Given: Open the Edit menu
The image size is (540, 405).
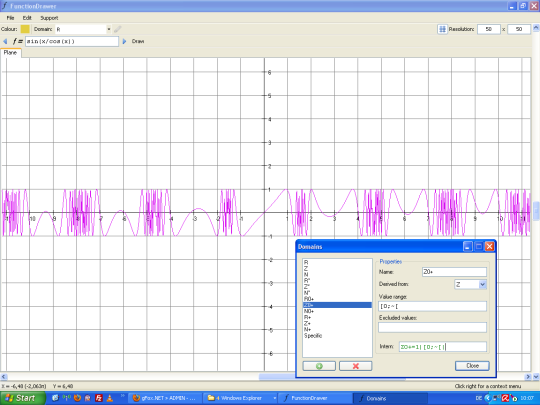Looking at the screenshot, I should click(27, 18).
